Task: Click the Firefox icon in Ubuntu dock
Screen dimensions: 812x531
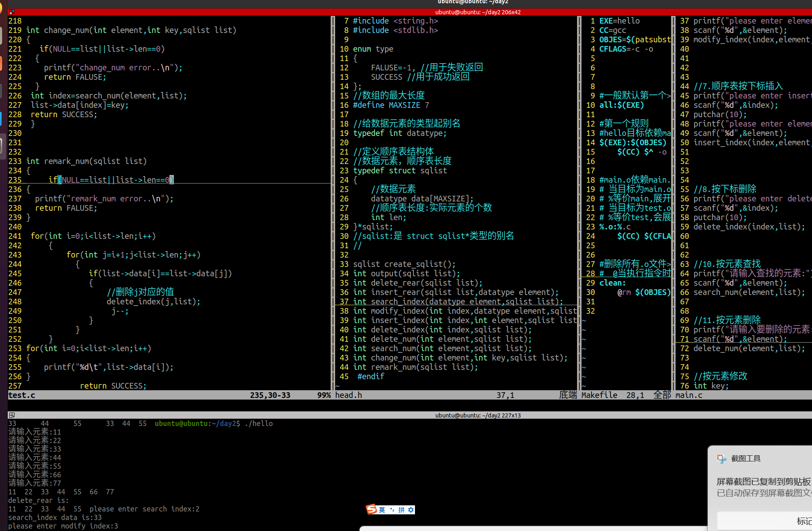Action: point(1,9)
